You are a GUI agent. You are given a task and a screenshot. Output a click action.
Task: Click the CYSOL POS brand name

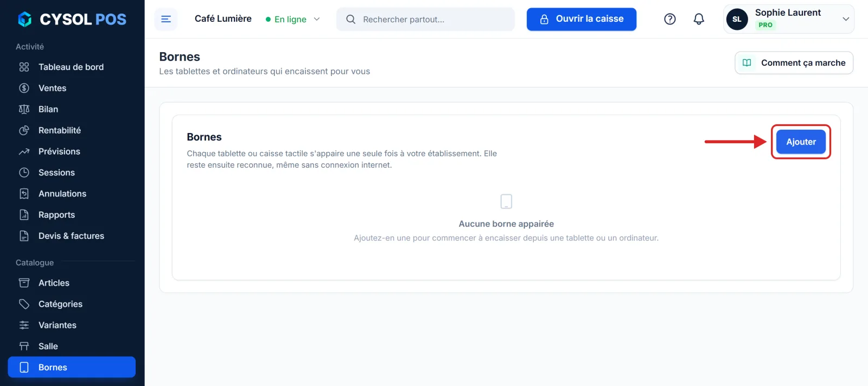83,20
